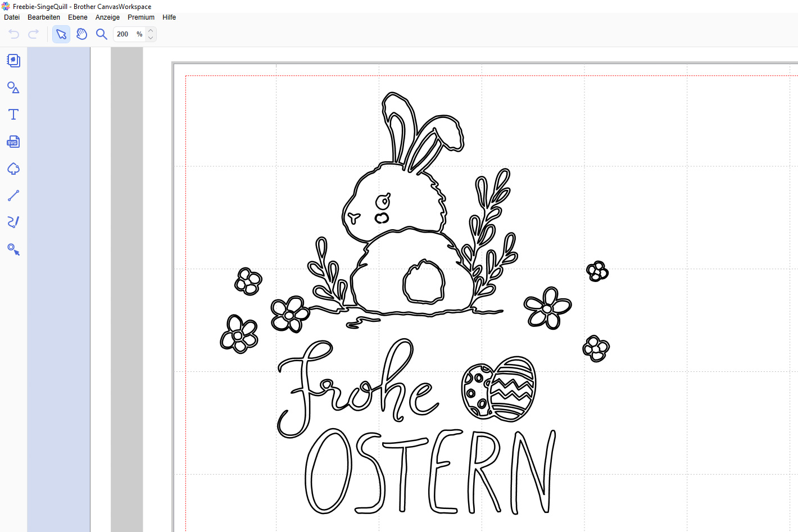Open the pattern library icon
The width and height of the screenshot is (798, 532).
(13, 60)
